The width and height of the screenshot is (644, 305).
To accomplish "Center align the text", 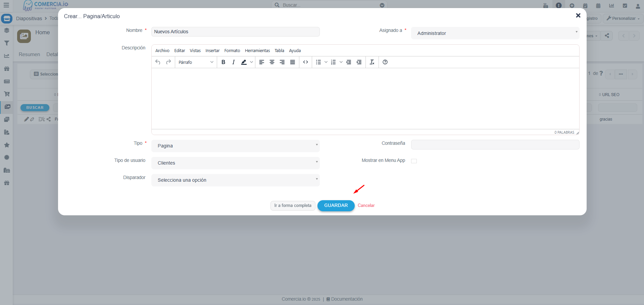I will tap(272, 62).
